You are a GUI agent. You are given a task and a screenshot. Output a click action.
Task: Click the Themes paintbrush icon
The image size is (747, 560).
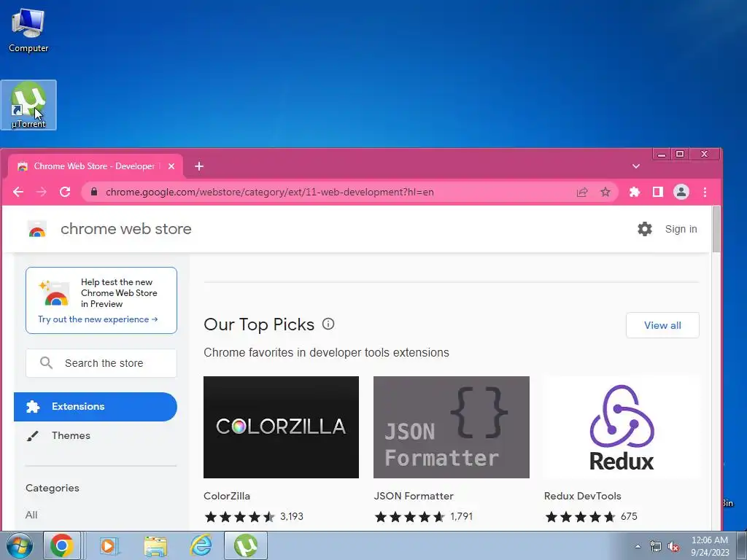click(x=32, y=436)
